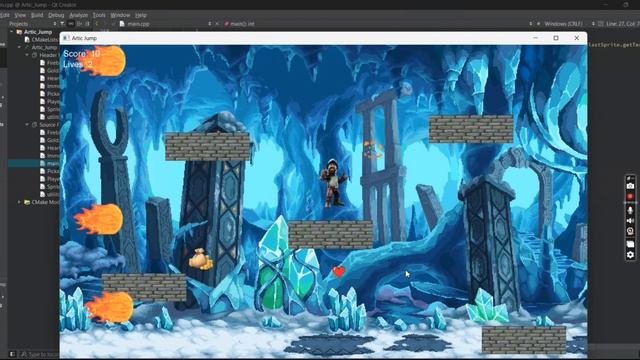Open recorder settings gear icon
640x360 pixels.
tap(630, 255)
